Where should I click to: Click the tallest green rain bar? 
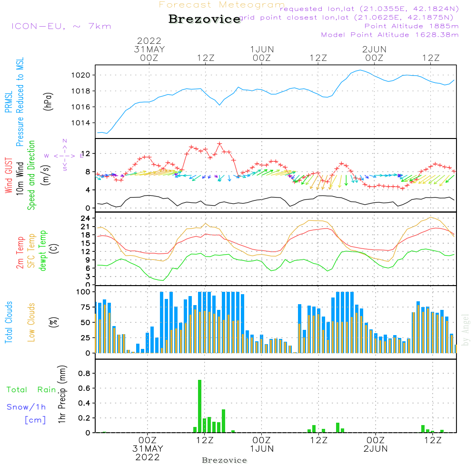199,406
